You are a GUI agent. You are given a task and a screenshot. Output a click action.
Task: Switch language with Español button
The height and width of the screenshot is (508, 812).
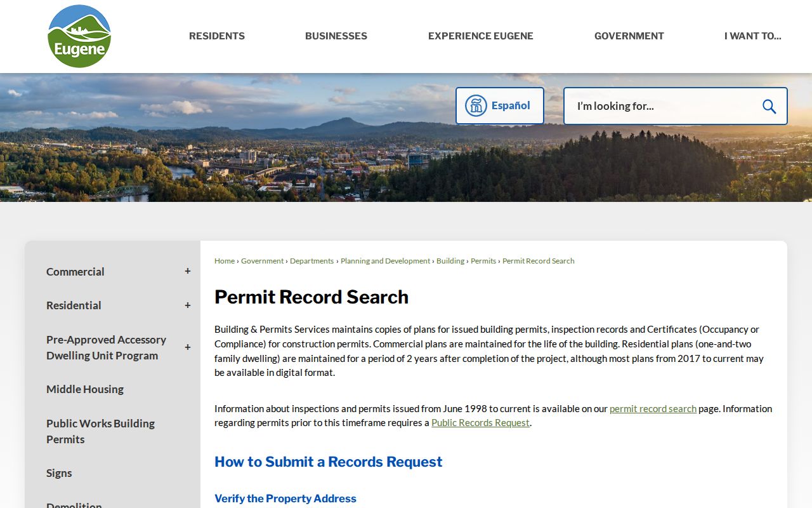click(500, 105)
